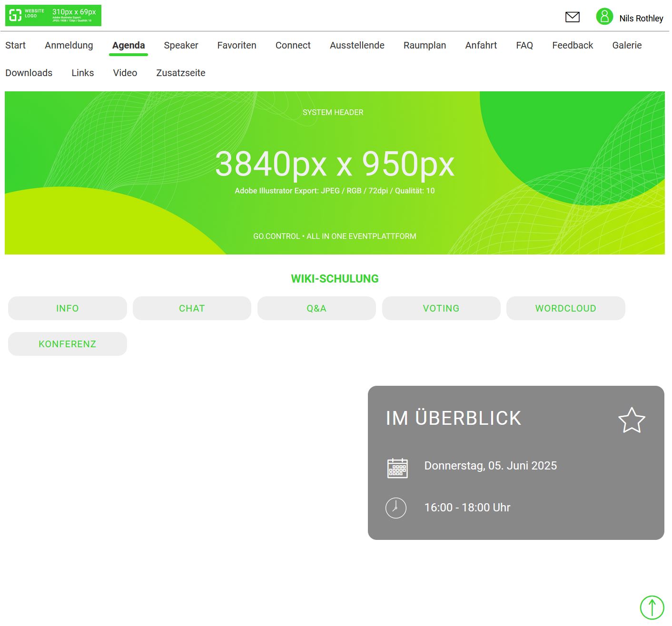Toggle the favorite star in overview card
Screen dimensions: 672x626
(631, 420)
